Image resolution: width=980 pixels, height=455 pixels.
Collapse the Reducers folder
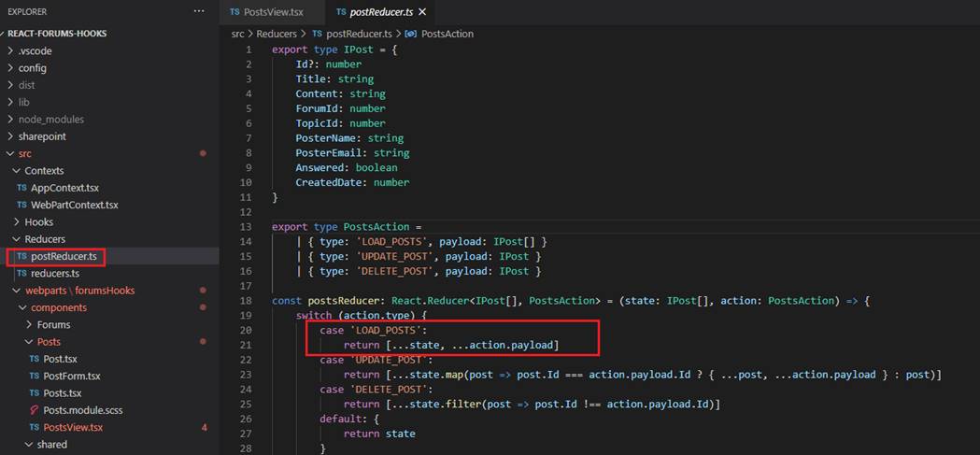[44, 239]
